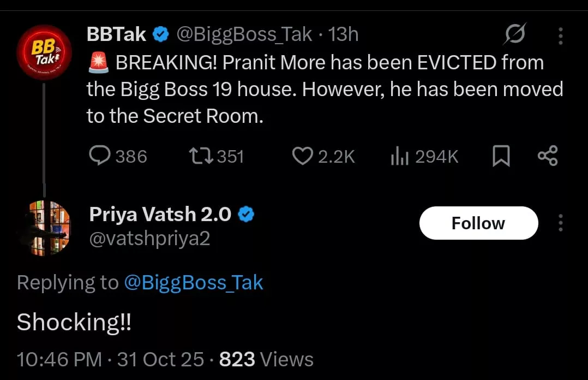Share the BBTak tweet
This screenshot has height=380, width=588.
[548, 156]
